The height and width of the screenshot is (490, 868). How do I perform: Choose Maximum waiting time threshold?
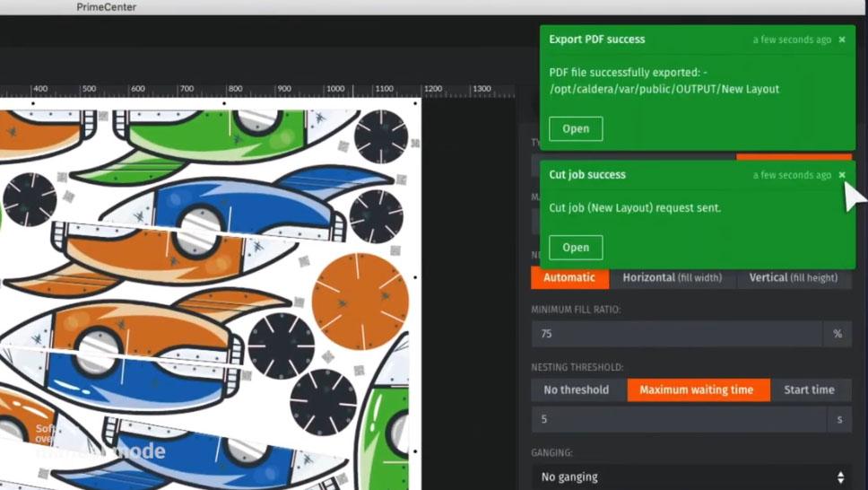click(x=697, y=389)
